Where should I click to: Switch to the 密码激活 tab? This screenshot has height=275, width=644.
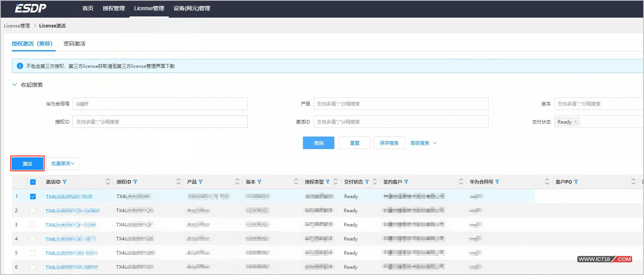tap(75, 44)
